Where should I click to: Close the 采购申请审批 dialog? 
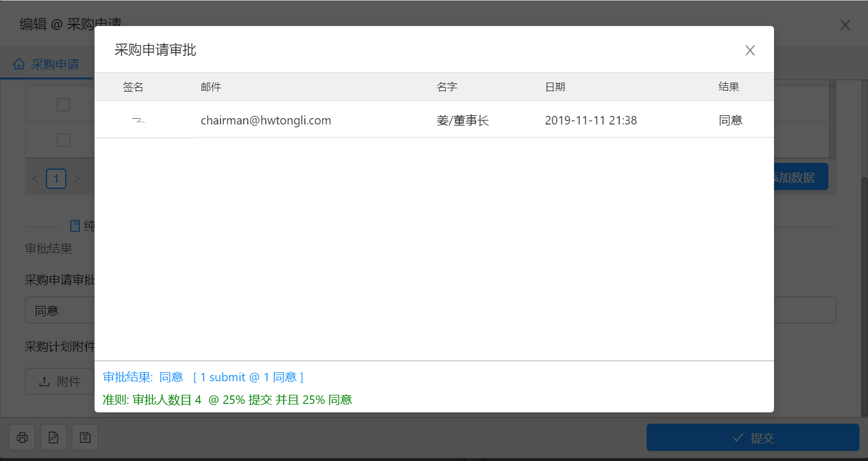coord(750,50)
